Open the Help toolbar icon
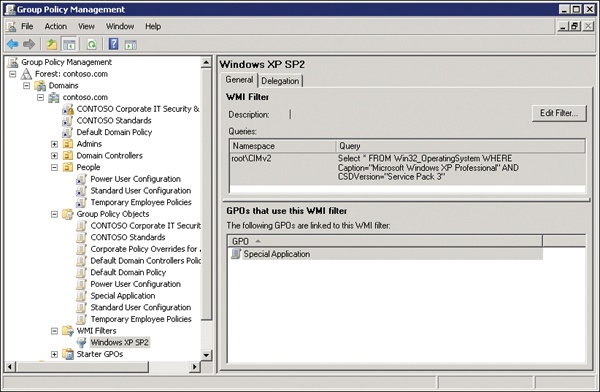The height and width of the screenshot is (392, 600). click(113, 44)
